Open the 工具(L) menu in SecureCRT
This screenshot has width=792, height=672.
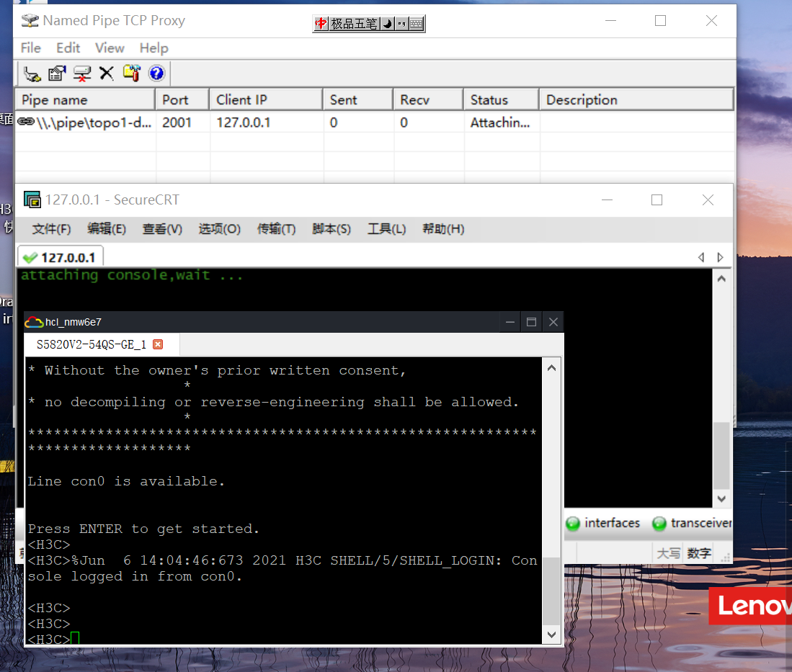coord(386,229)
